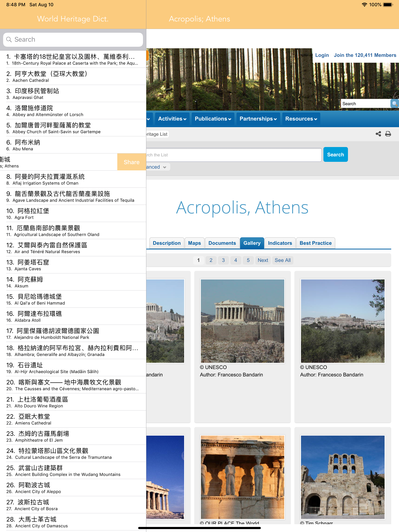Switch to the Documents tab
399x532 pixels.
tap(222, 243)
